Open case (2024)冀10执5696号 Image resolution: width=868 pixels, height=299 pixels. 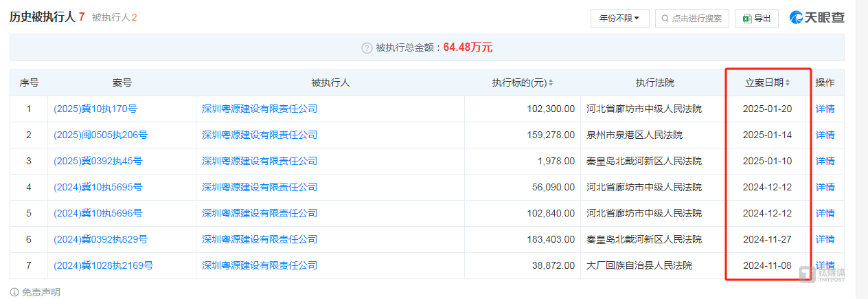[x=98, y=213]
